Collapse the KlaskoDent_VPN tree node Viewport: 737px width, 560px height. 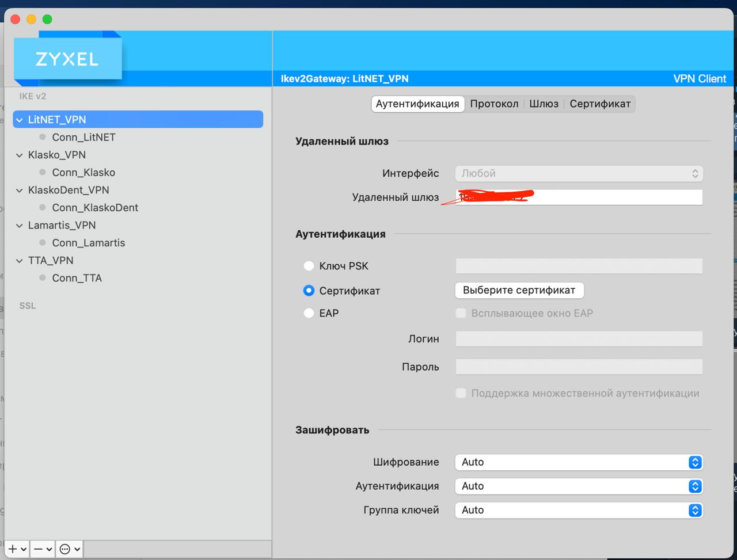pyautogui.click(x=20, y=190)
